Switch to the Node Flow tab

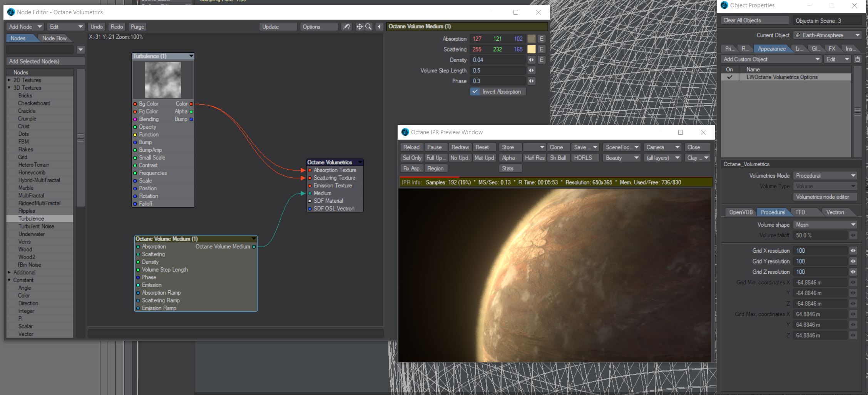pos(54,38)
